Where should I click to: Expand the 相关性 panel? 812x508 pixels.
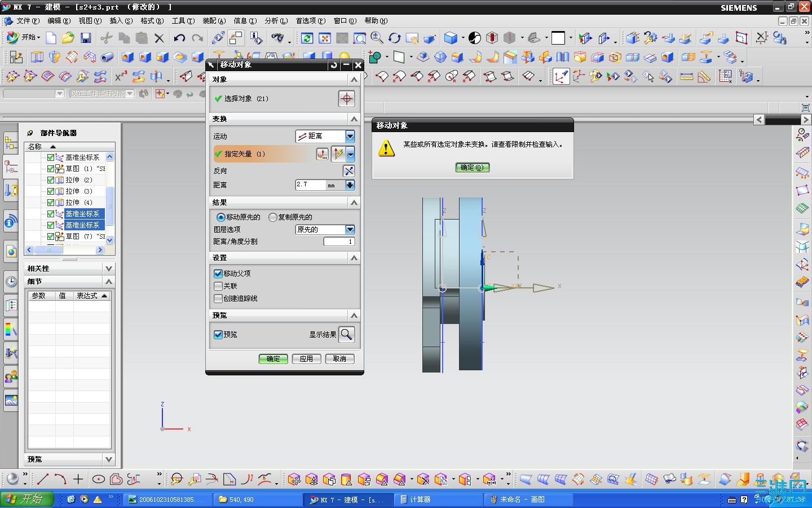tap(109, 269)
